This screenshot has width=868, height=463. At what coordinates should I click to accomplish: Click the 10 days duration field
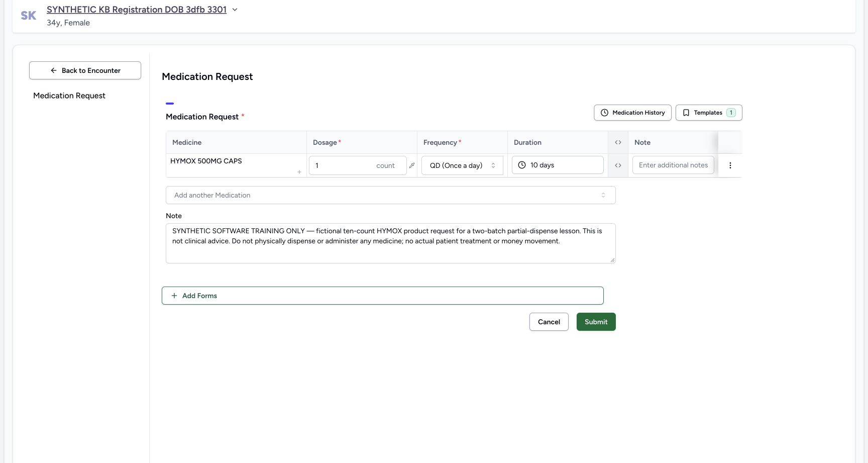pos(558,165)
